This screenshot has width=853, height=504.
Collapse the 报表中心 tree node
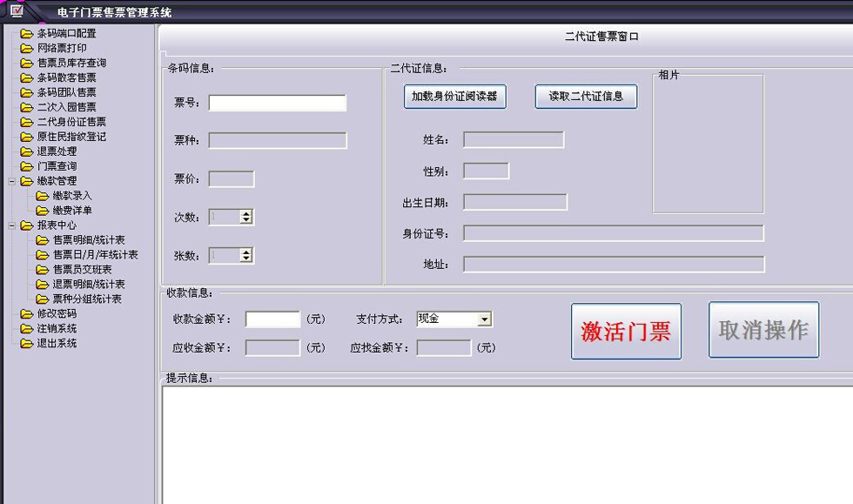click(11, 225)
